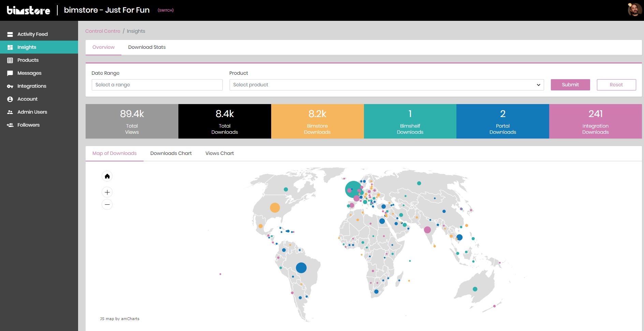644x331 pixels.
Task: Click the Total Views stat card
Action: (x=132, y=121)
